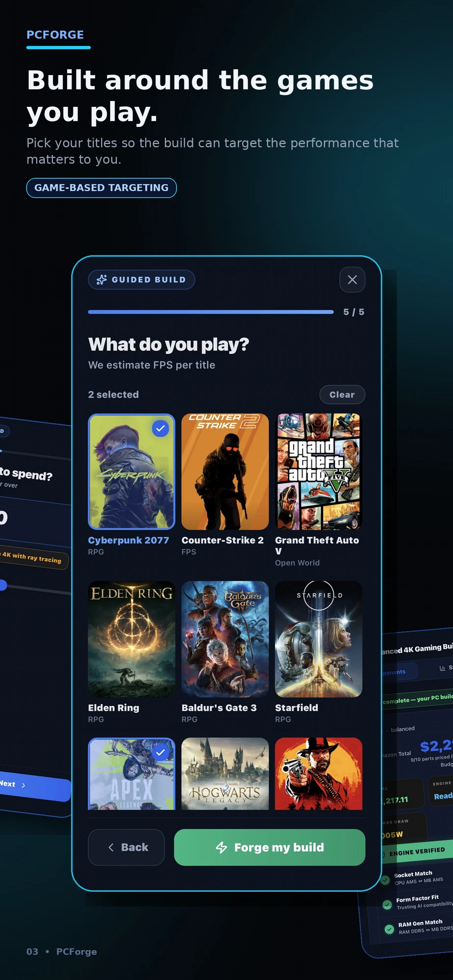Image resolution: width=453 pixels, height=980 pixels.
Task: Select the Grand Theft Auto V cover
Action: click(x=319, y=472)
